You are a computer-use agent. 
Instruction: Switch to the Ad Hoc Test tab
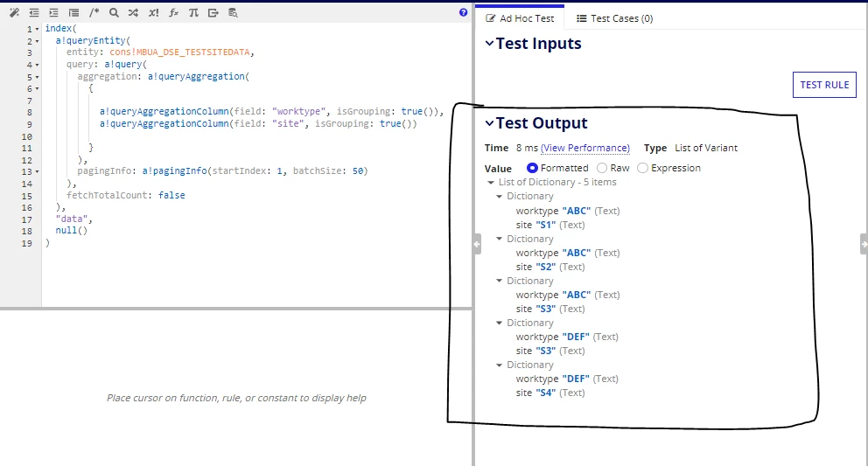pos(519,18)
